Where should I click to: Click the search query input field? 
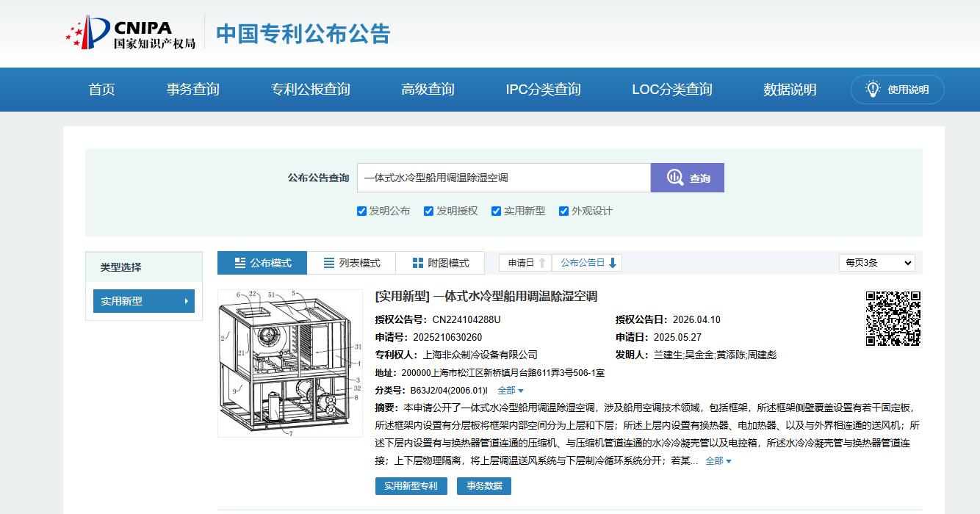point(503,178)
